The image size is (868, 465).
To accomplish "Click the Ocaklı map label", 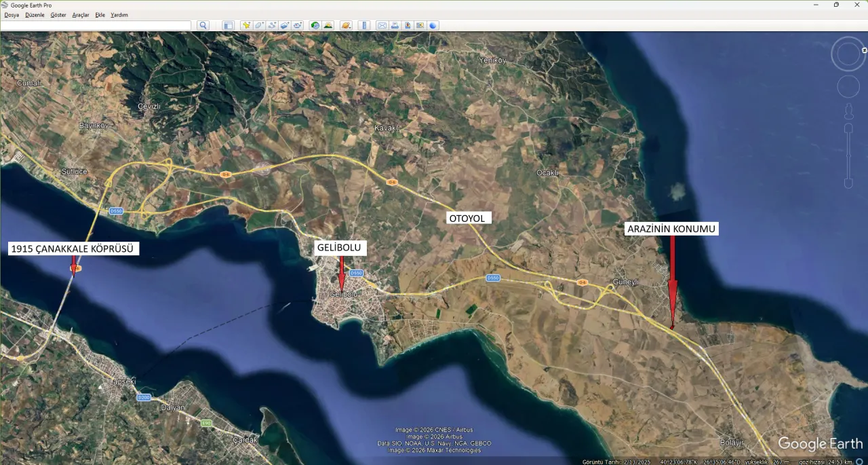I will 548,172.
